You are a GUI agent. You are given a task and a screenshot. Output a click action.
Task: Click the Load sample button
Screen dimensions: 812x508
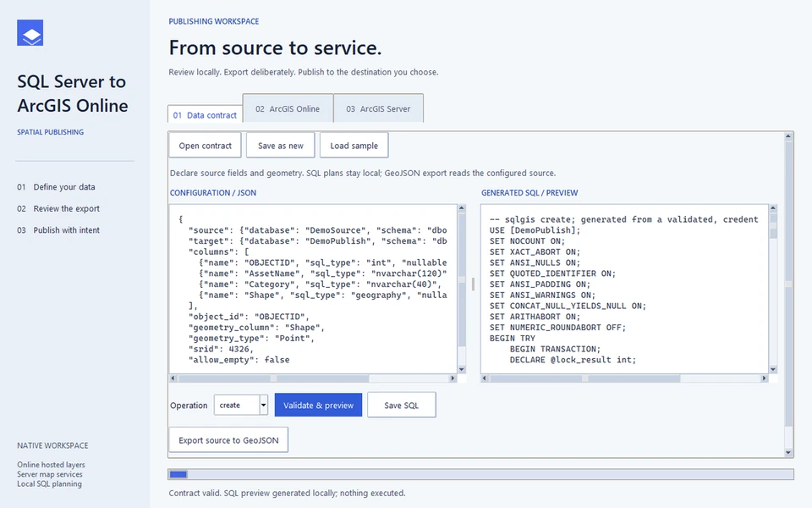[x=354, y=146]
